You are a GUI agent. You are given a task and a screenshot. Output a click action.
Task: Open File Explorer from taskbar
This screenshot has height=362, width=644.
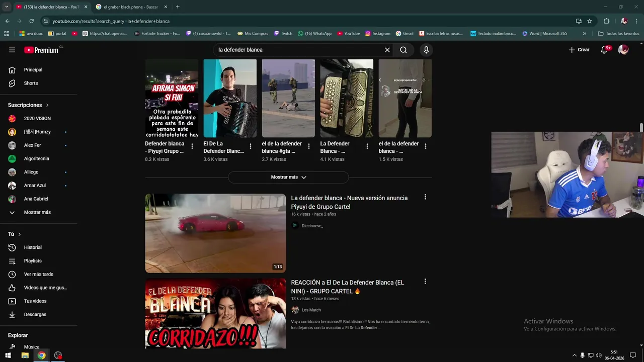(25, 355)
